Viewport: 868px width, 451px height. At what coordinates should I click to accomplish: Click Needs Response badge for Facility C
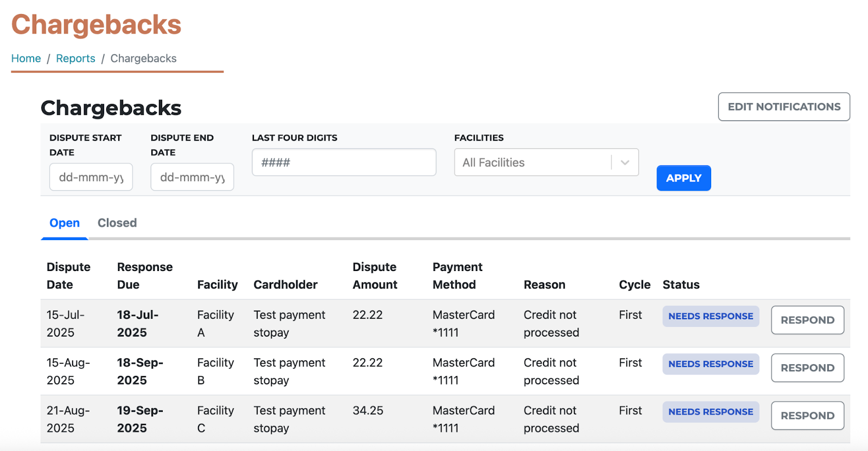[x=711, y=411]
